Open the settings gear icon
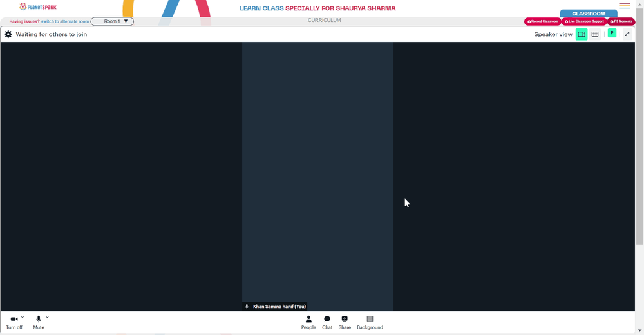This screenshot has width=644, height=335. point(8,34)
